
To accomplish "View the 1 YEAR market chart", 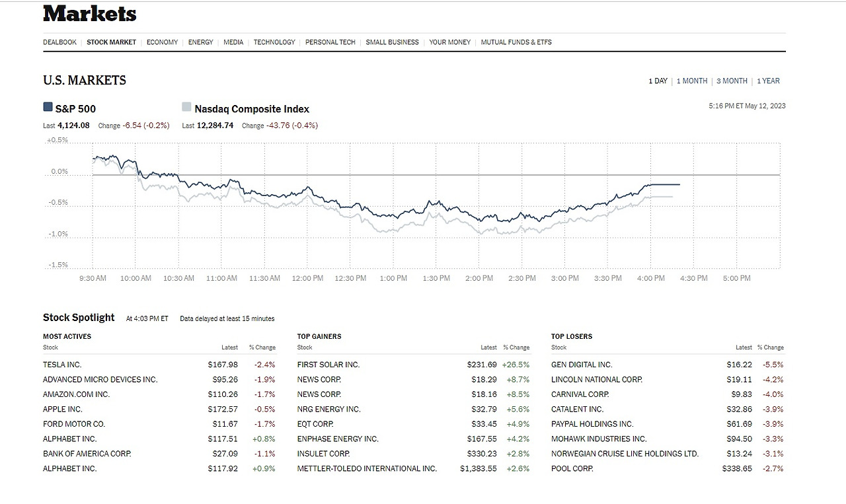I will 768,81.
